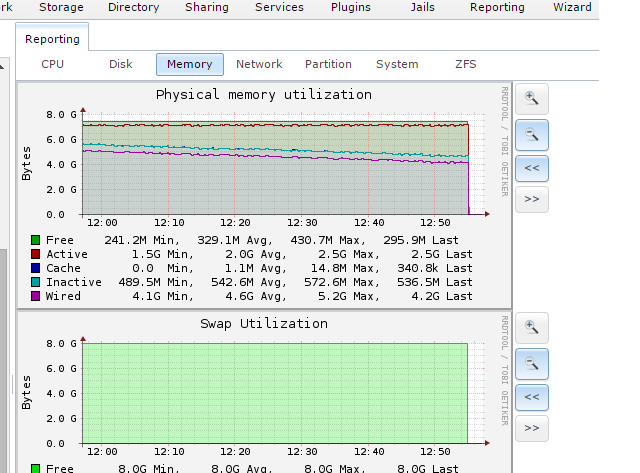The height and width of the screenshot is (473, 640).
Task: Go forward in time on Swap Utilization graph
Action: click(532, 428)
